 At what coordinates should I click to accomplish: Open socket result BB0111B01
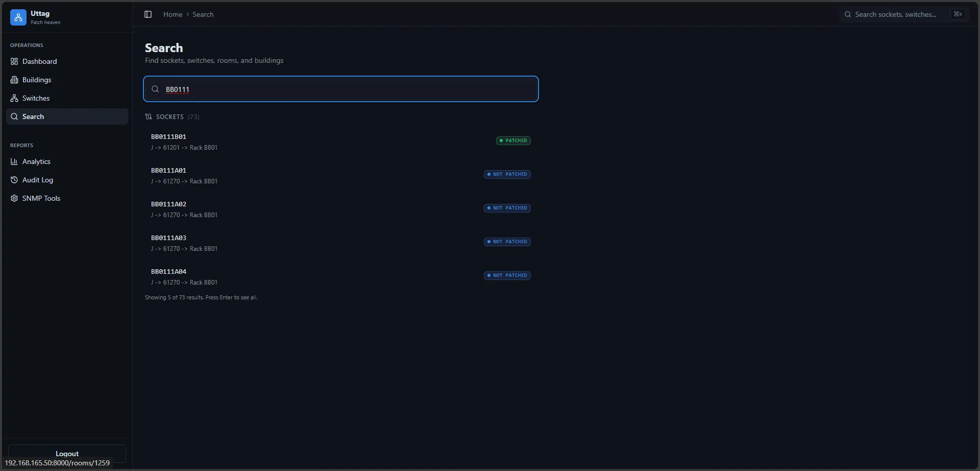coord(341,142)
